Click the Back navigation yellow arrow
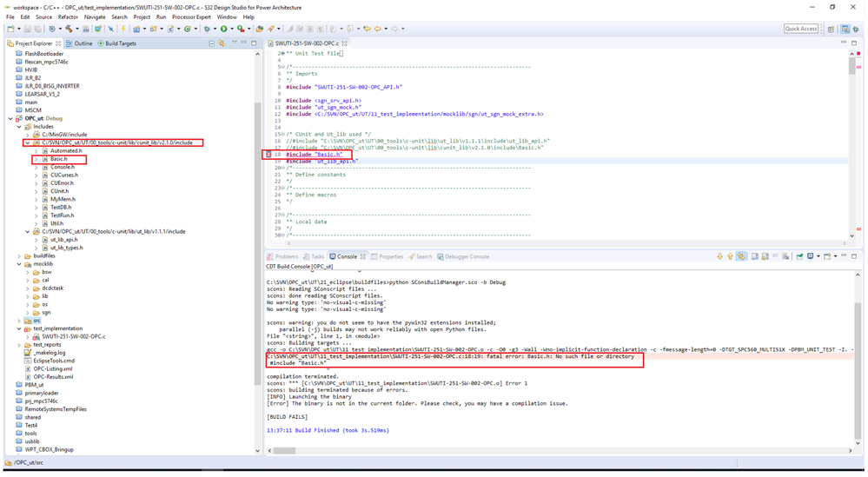The width and height of the screenshot is (868, 477). (378, 29)
